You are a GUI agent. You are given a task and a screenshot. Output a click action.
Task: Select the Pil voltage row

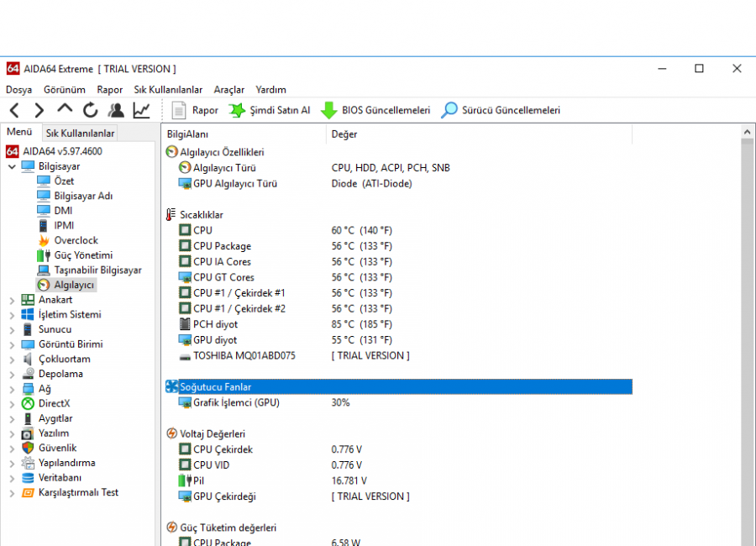coord(398,480)
